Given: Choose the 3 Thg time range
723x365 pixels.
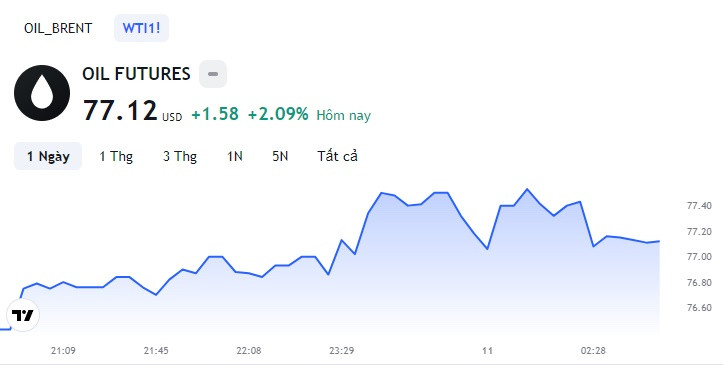Looking at the screenshot, I should tap(180, 156).
